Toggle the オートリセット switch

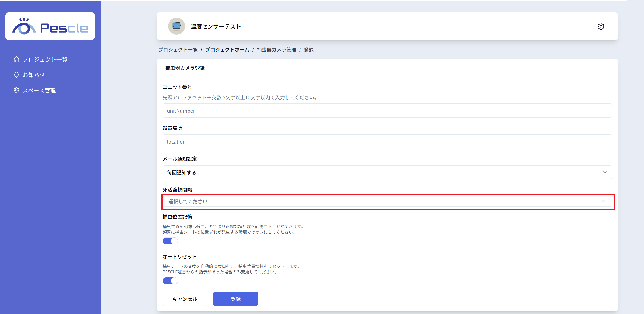(x=170, y=281)
